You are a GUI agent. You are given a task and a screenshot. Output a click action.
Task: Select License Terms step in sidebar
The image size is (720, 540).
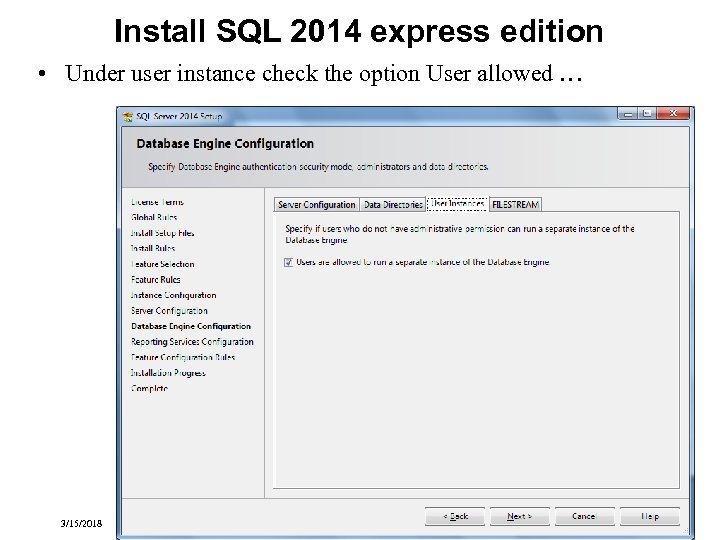157,202
